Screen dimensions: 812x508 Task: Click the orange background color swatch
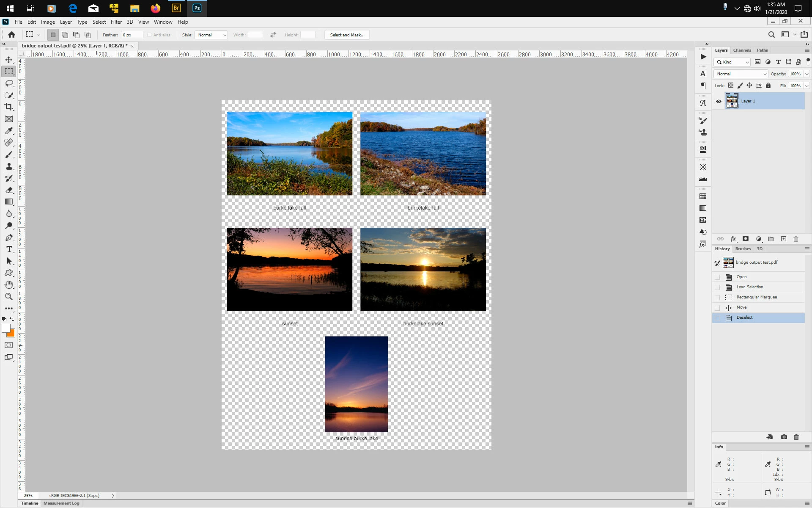tap(11, 334)
